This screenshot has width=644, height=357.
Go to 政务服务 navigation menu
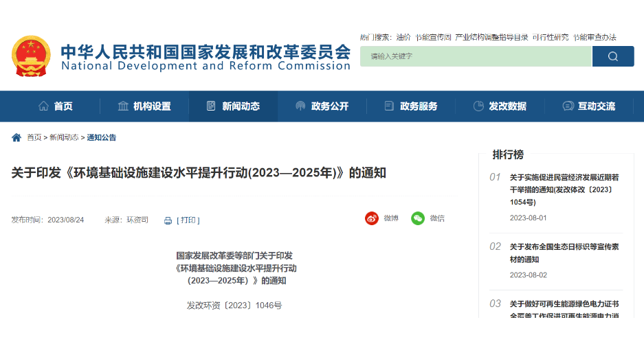point(411,106)
